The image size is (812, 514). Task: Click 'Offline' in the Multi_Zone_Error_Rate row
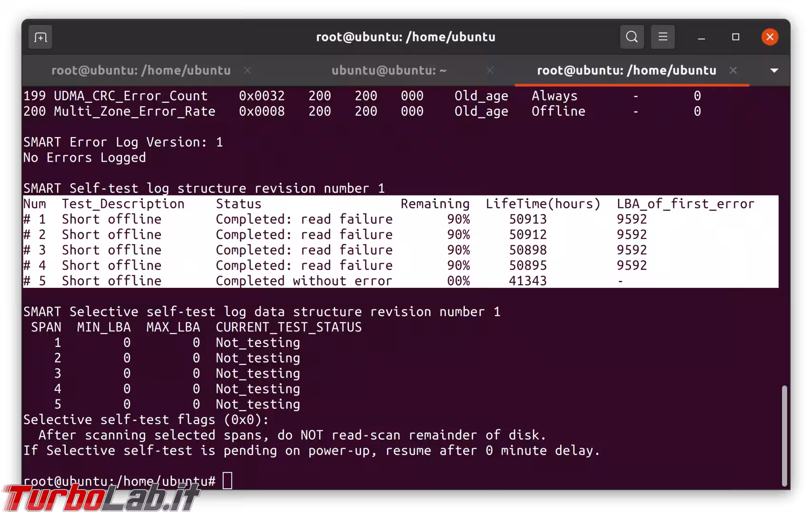coord(558,111)
